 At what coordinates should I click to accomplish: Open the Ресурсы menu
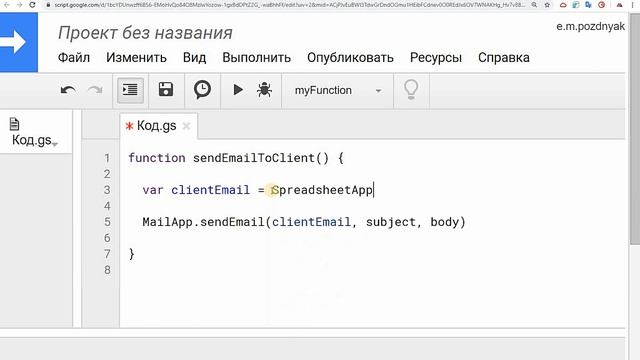(436, 58)
